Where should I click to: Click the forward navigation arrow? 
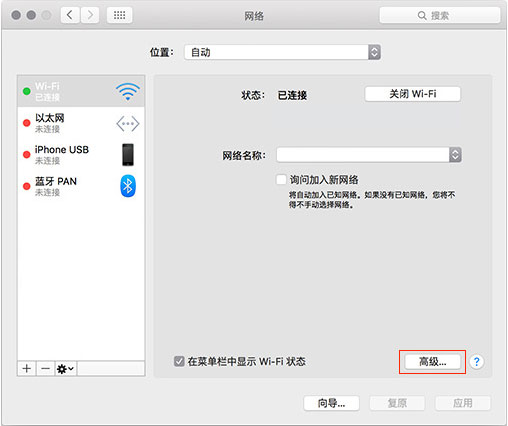click(90, 15)
